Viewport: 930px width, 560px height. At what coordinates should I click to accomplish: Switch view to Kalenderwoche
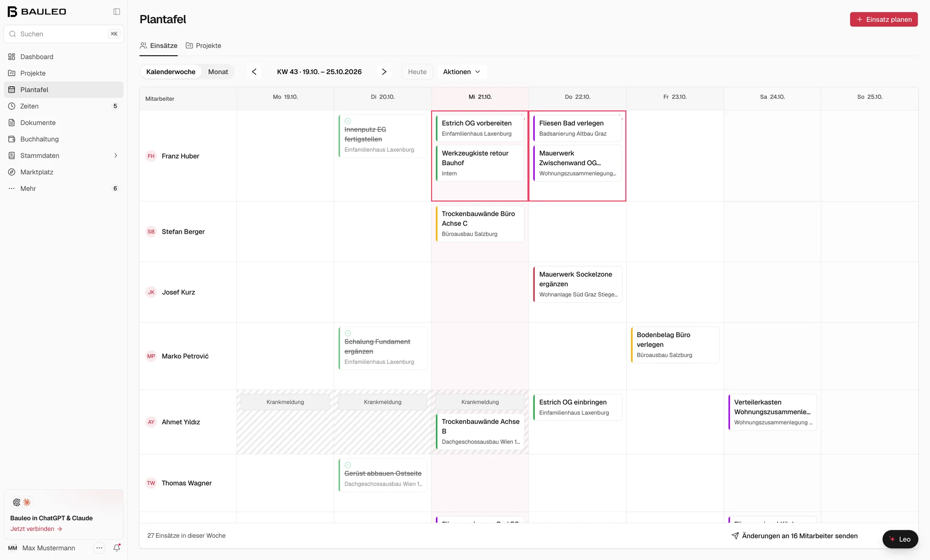pyautogui.click(x=171, y=72)
